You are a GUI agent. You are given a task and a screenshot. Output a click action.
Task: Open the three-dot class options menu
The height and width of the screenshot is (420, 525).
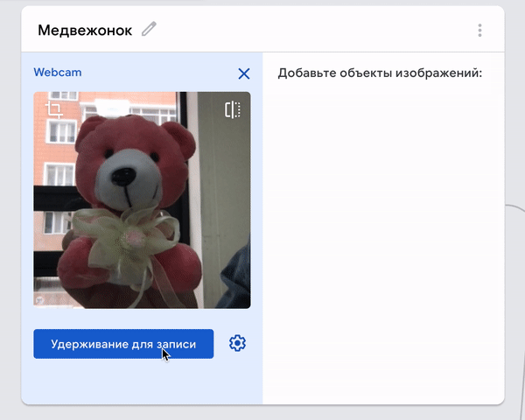coord(479,30)
